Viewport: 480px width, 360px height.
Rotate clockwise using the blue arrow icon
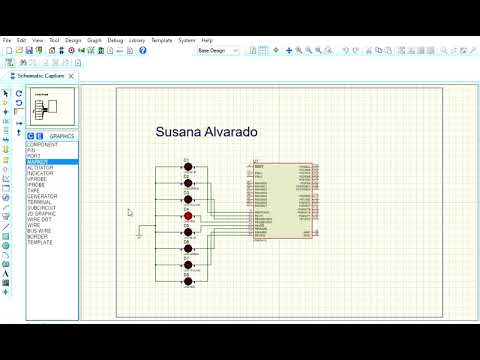point(19,94)
